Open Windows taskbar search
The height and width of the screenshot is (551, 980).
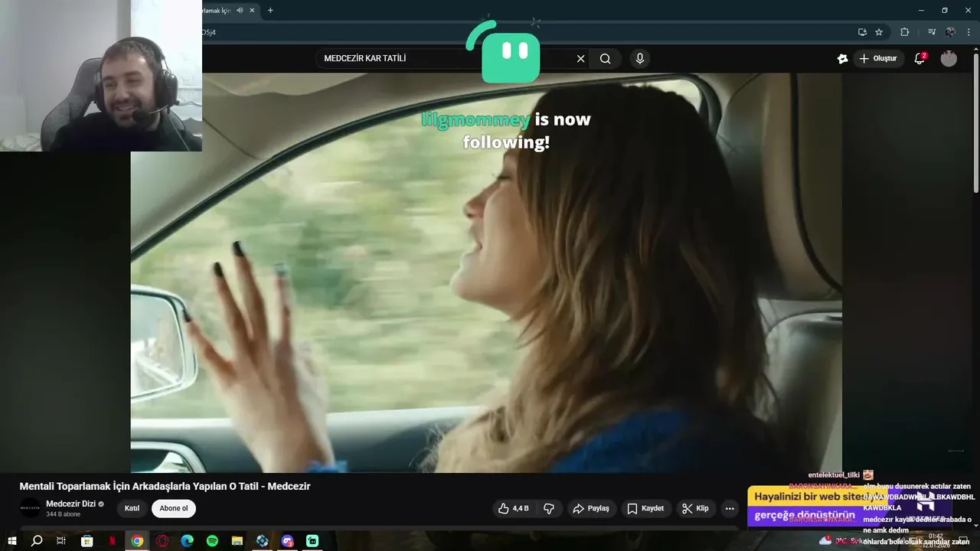[36, 541]
